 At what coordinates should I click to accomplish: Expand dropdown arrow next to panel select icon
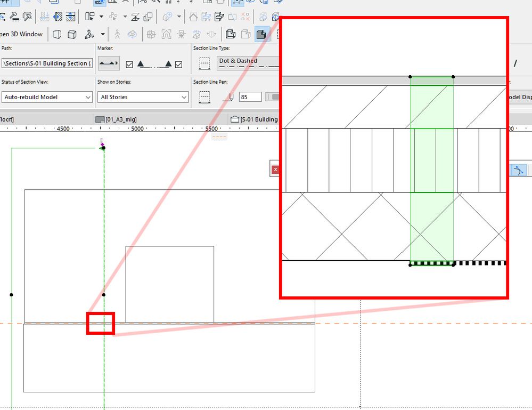pos(101,17)
